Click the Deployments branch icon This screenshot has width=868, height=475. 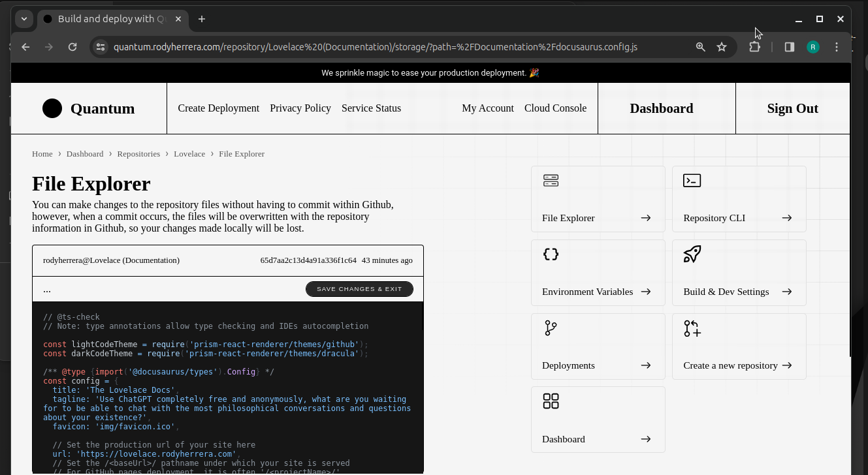(551, 328)
